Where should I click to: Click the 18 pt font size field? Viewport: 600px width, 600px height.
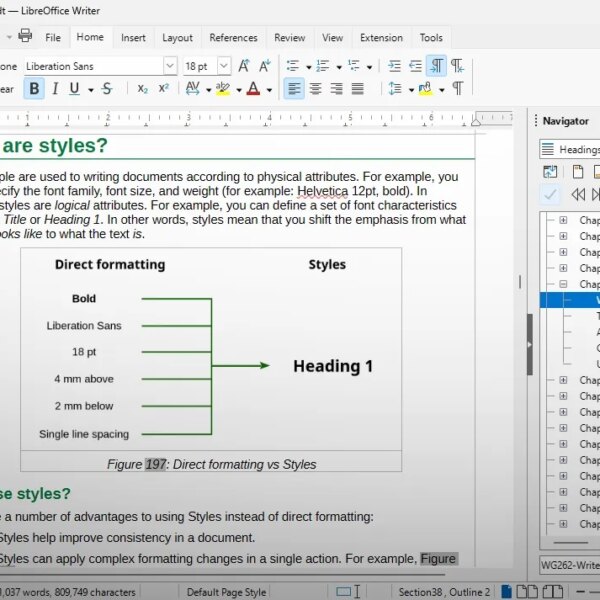point(200,66)
